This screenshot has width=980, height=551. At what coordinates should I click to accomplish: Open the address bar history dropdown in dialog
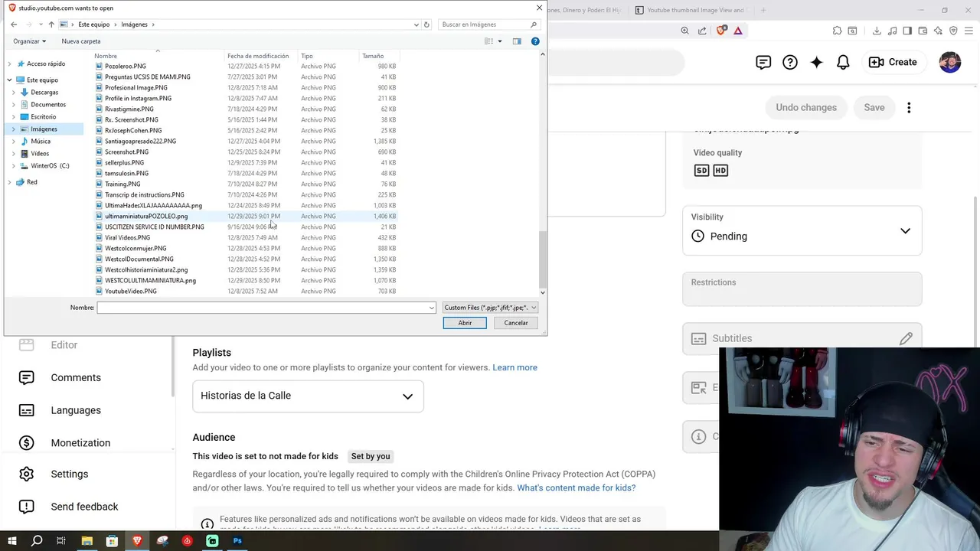point(416,24)
